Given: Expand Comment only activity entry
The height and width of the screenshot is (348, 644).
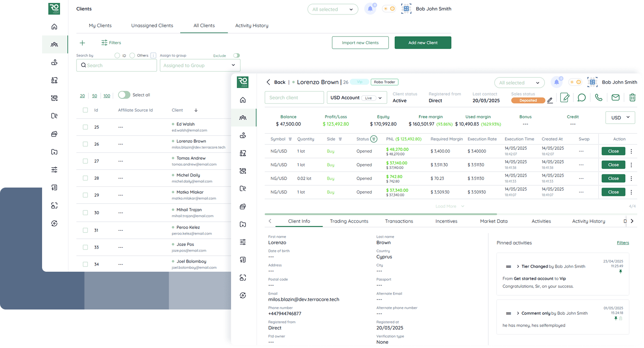Looking at the screenshot, I should (518, 313).
